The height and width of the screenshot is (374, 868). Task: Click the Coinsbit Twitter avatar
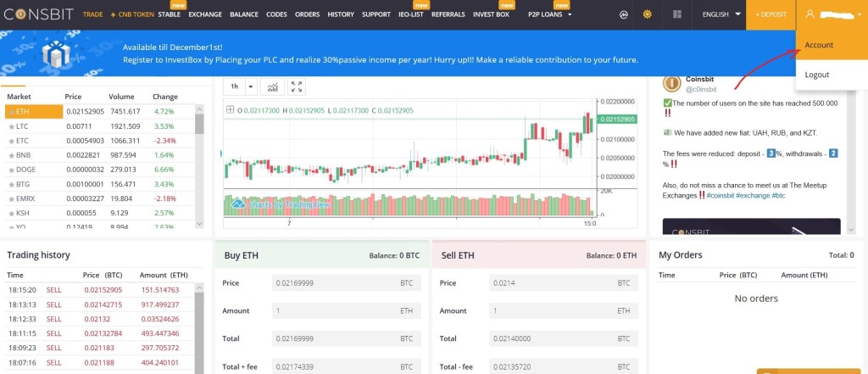672,83
